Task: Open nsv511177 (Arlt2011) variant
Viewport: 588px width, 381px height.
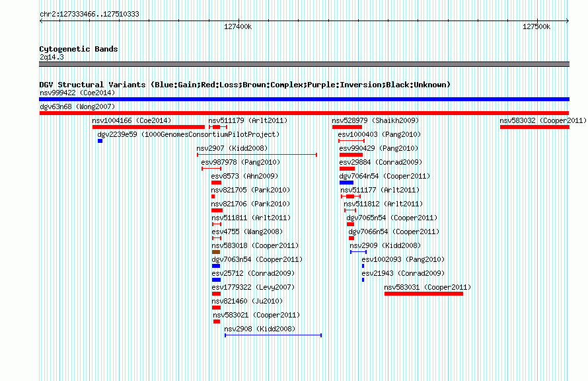Action: pyautogui.click(x=380, y=190)
